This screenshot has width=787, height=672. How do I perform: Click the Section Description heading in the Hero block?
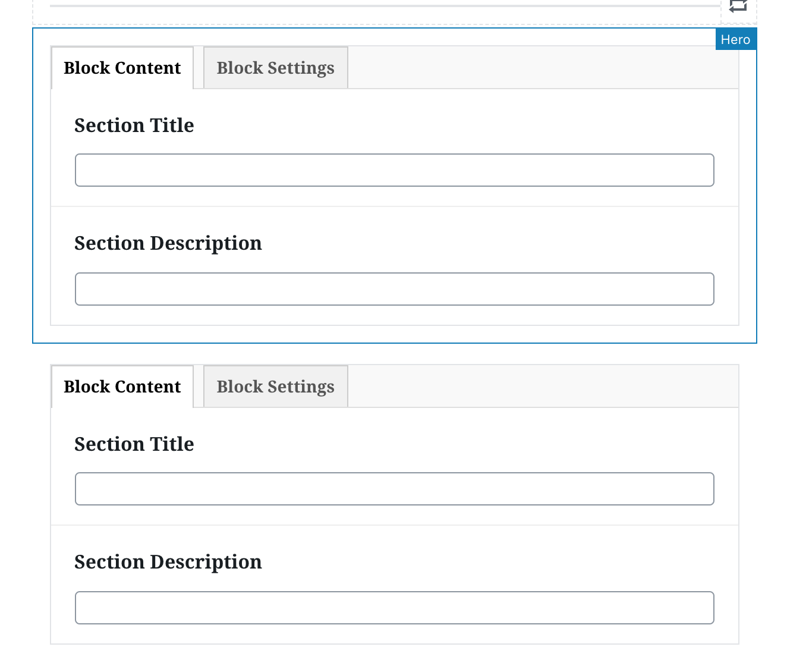point(168,243)
